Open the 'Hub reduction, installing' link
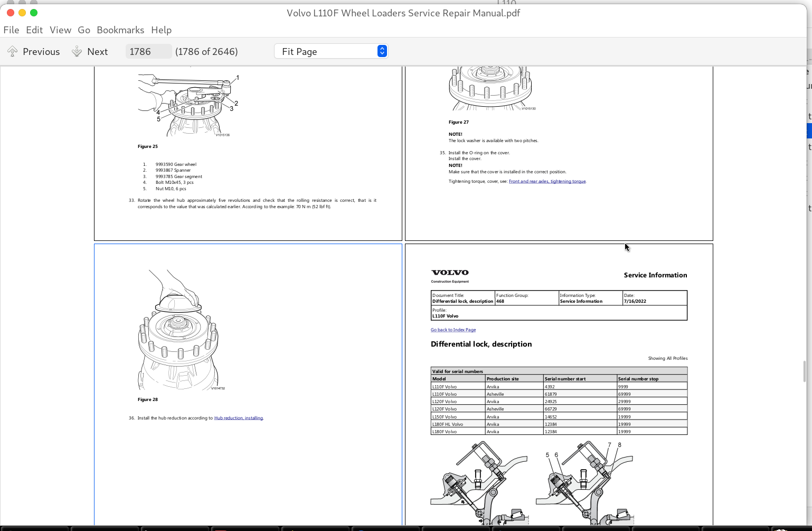 point(238,417)
